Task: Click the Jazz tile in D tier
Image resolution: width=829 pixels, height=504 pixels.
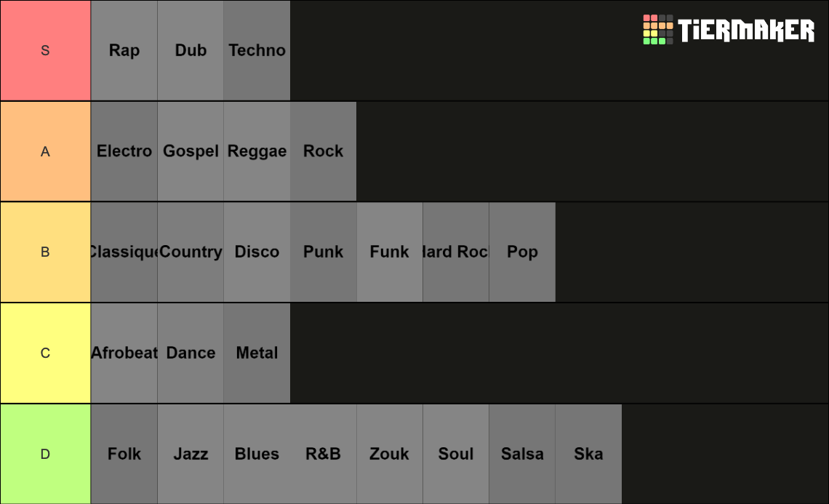Action: coord(191,454)
